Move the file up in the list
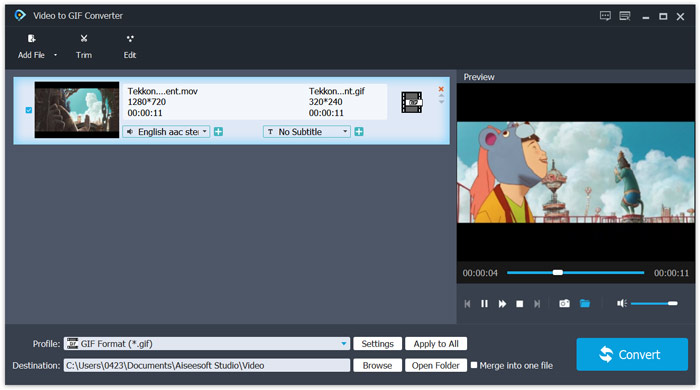Screen dimensions: 700x390 (441, 95)
